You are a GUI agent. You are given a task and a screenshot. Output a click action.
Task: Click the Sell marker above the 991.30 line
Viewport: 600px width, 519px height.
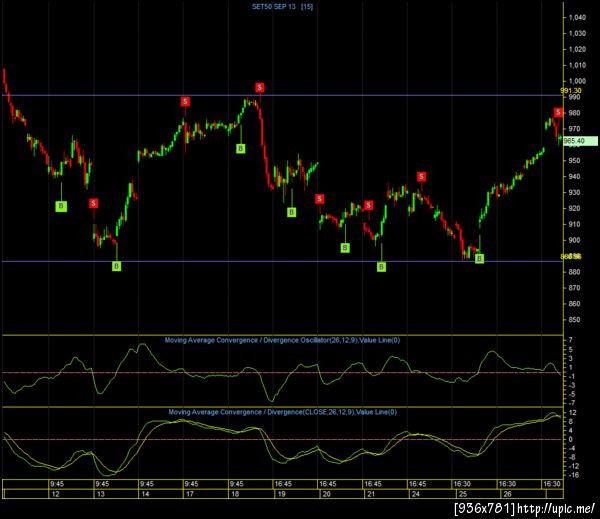[260, 87]
